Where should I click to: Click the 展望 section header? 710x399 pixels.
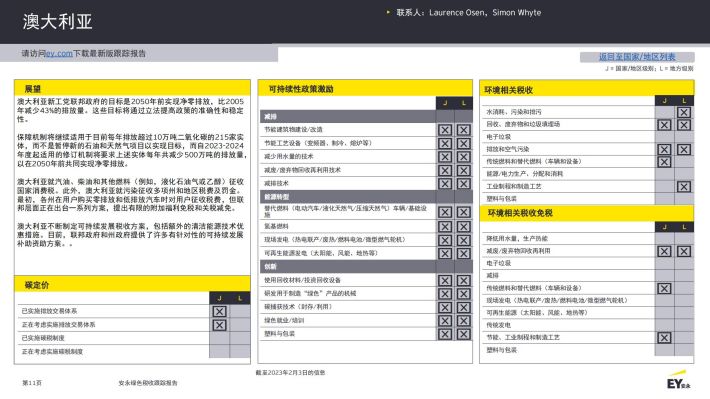coord(132,88)
